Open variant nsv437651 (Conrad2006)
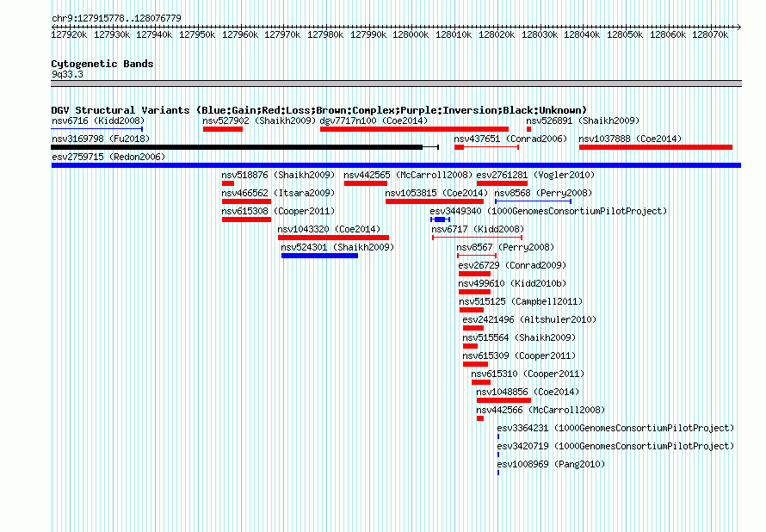Viewport: 766px width, 532px height. click(510, 139)
